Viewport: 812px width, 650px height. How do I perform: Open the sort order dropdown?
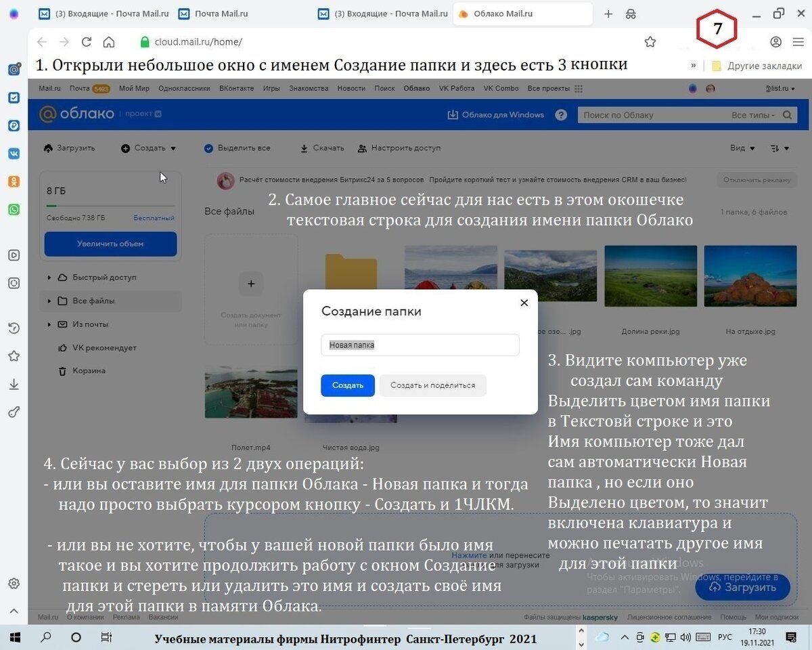(780, 148)
